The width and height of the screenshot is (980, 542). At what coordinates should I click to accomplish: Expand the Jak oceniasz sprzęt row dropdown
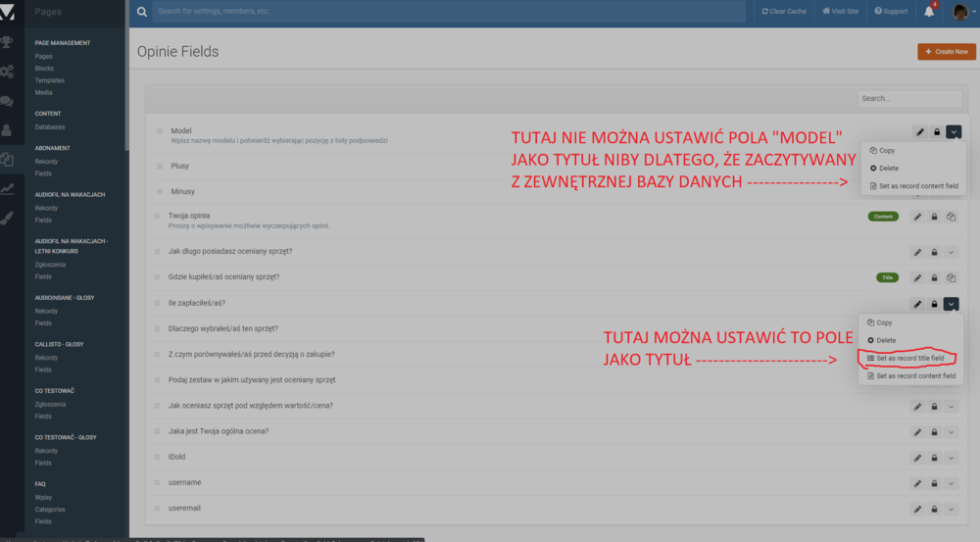952,407
